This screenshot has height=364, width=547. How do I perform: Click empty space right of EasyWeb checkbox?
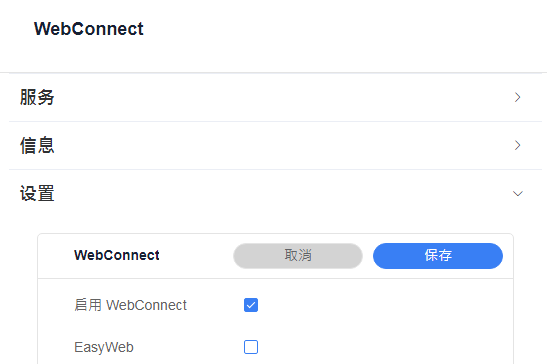point(384,347)
